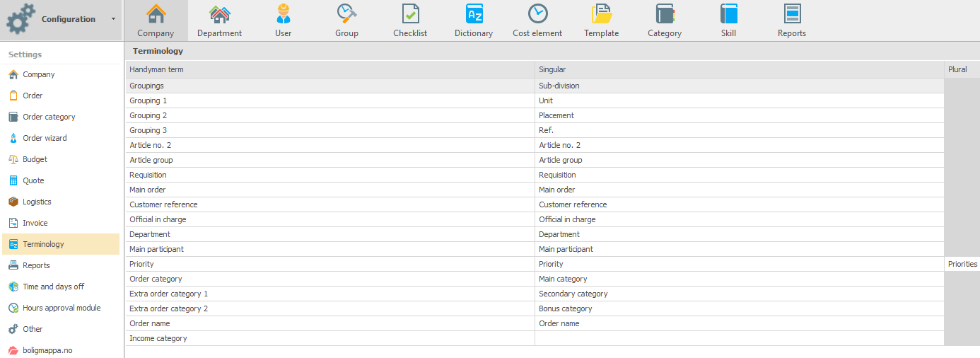Select the Main participant term cell
The width and height of the screenshot is (980, 358).
coord(330,249)
